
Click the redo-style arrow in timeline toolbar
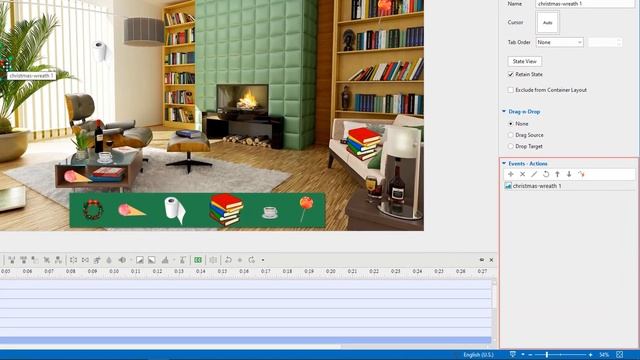[251, 260]
